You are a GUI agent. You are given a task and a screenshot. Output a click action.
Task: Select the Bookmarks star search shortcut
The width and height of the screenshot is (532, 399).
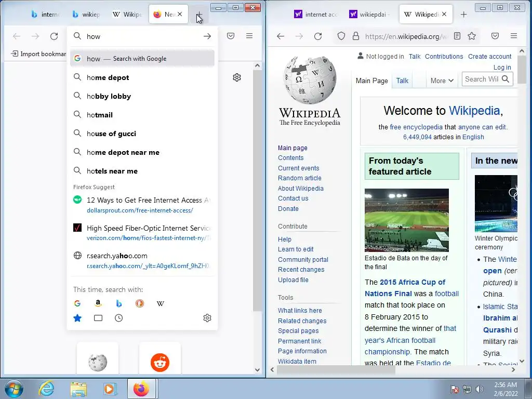click(77, 318)
